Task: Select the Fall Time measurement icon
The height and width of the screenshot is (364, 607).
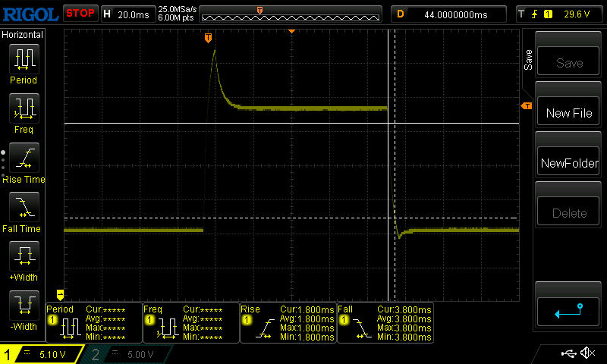Action: (24, 207)
